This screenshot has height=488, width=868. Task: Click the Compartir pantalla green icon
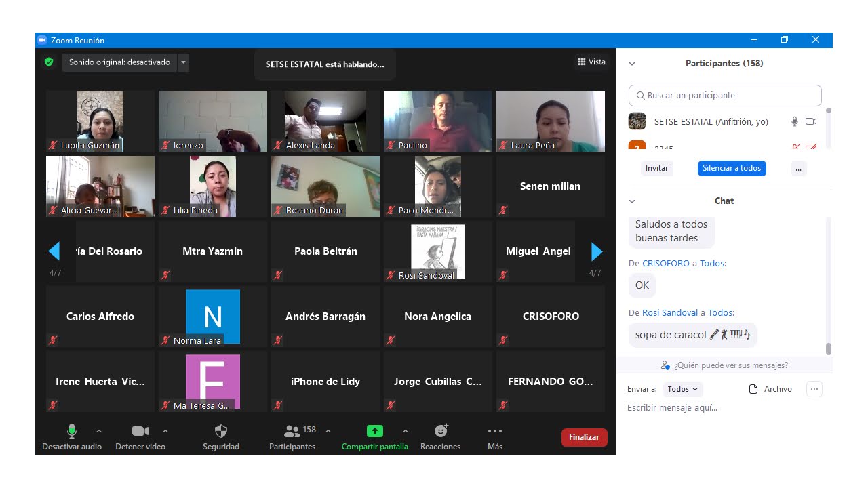click(375, 431)
